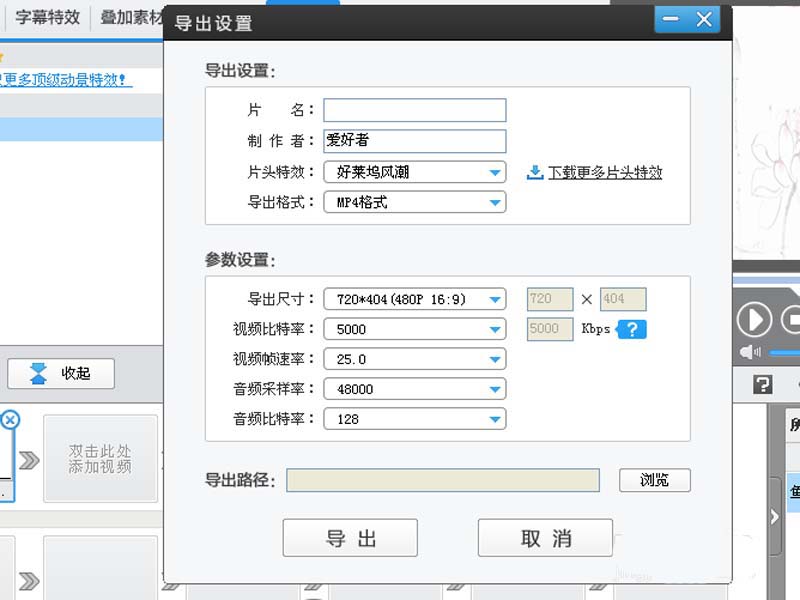
Task: Click the play icon in the preview panel
Action: point(755,320)
